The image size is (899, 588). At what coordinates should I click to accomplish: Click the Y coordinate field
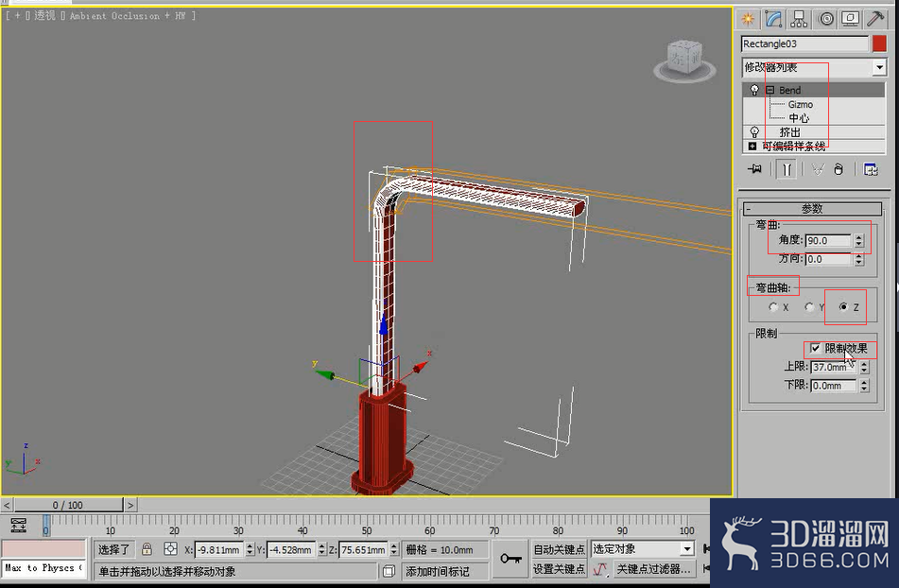click(x=292, y=549)
